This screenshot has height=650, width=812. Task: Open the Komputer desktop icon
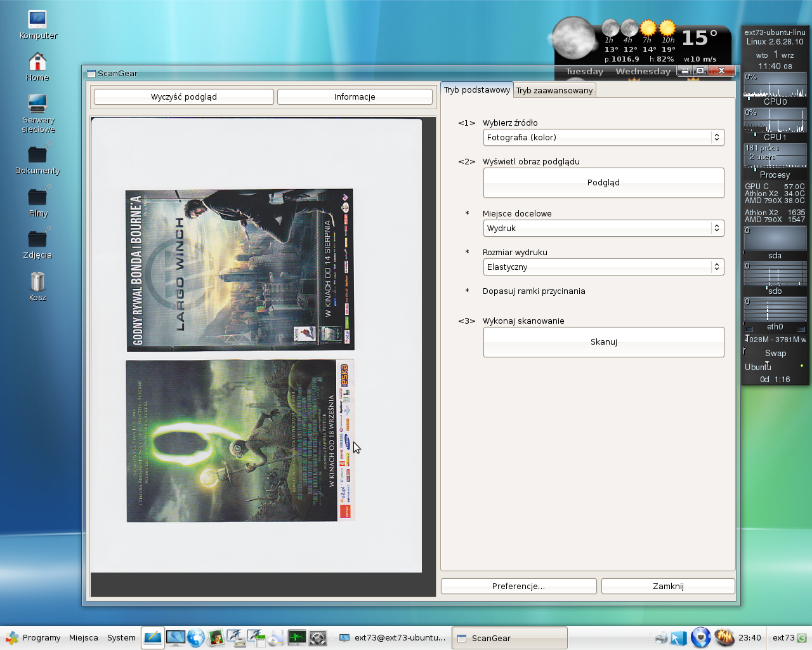pyautogui.click(x=37, y=25)
